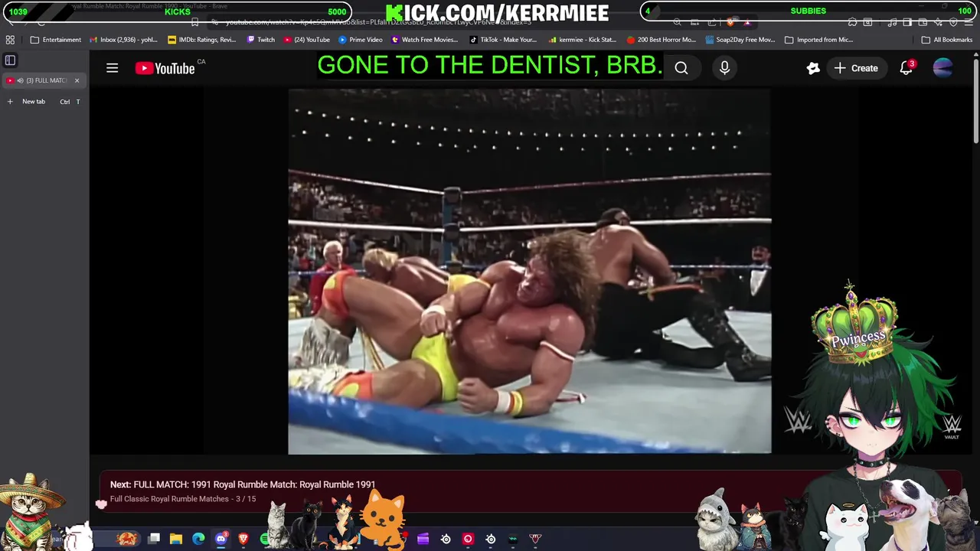Launch Microsoft Edge from the taskbar

click(198, 539)
